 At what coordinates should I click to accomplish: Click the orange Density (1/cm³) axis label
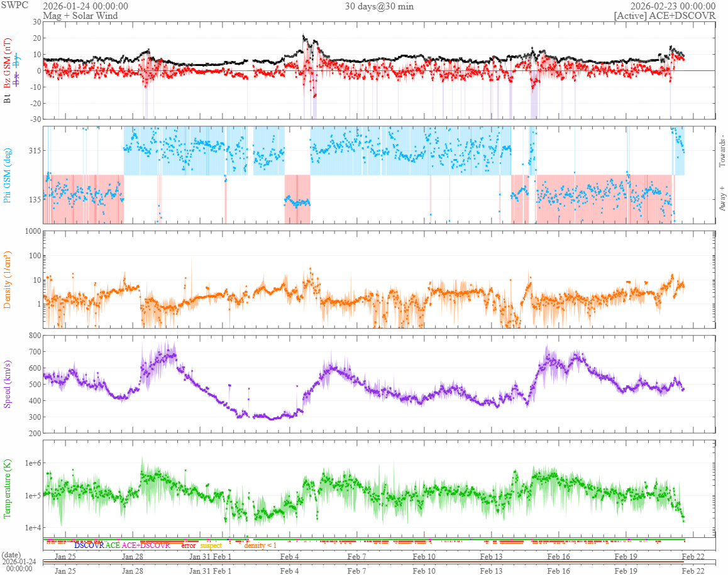click(x=7, y=280)
